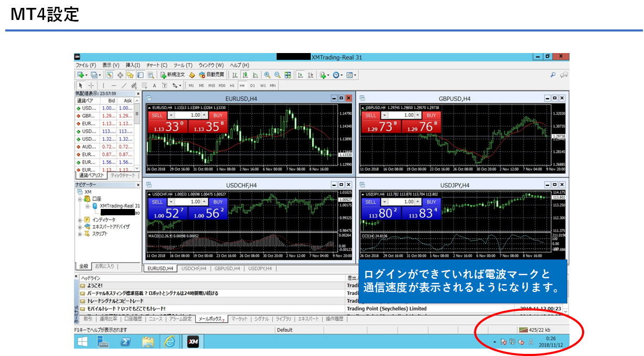
Task: Collapse the 口座 tree node
Action: (x=80, y=199)
